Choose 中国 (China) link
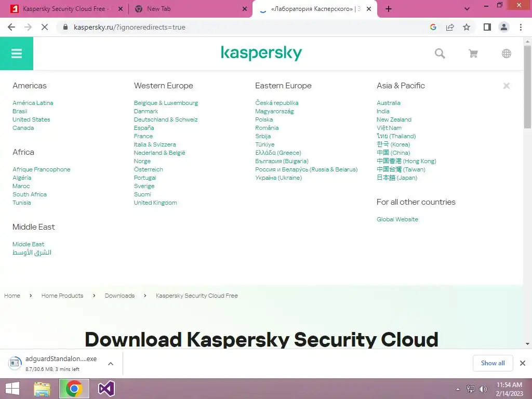 393,153
